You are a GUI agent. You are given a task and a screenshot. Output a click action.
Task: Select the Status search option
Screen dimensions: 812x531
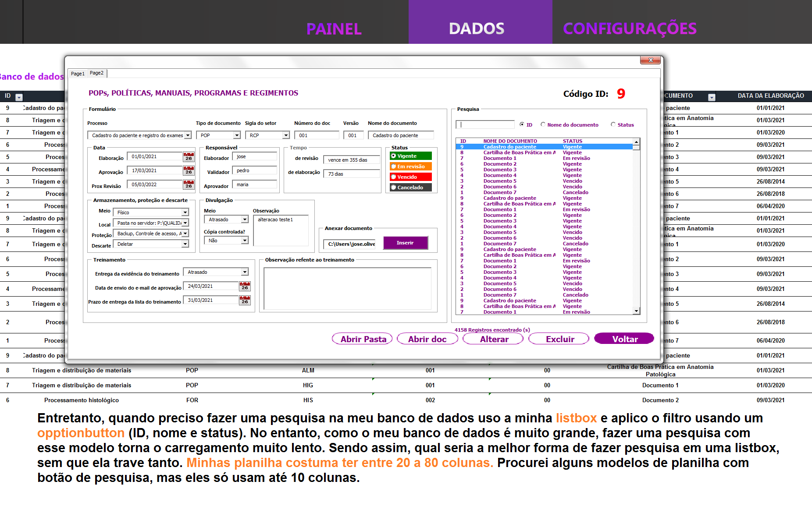[623, 125]
